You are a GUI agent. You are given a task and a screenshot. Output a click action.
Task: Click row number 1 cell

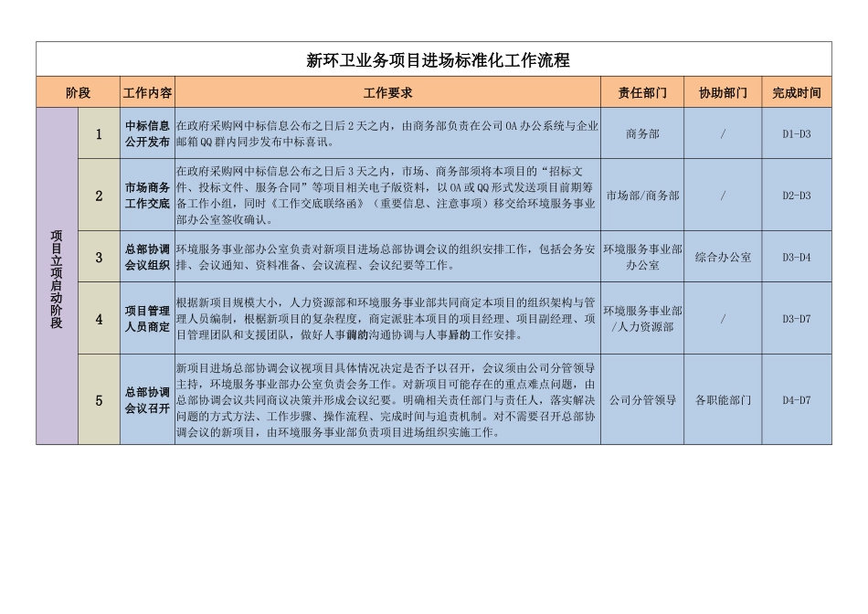(x=99, y=133)
